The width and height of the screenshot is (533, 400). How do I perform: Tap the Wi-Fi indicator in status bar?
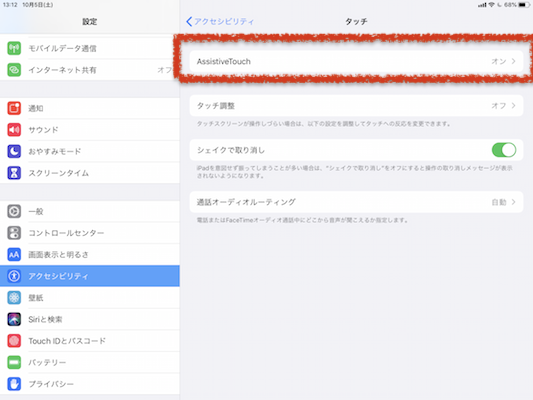click(492, 5)
